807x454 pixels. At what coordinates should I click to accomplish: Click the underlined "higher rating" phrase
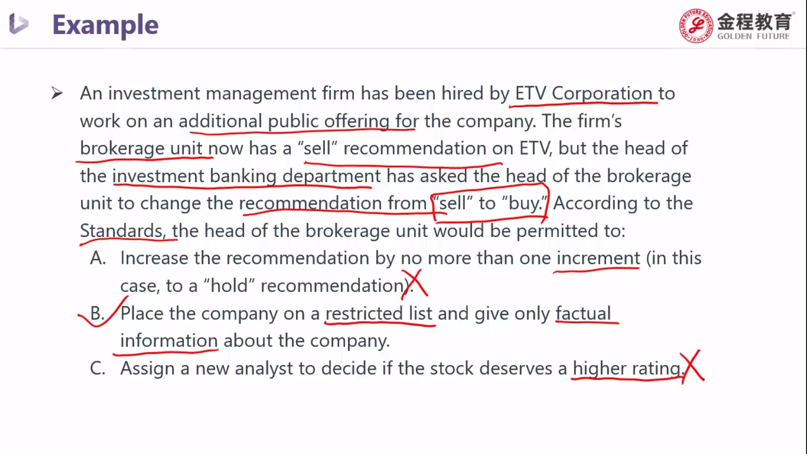[626, 369]
